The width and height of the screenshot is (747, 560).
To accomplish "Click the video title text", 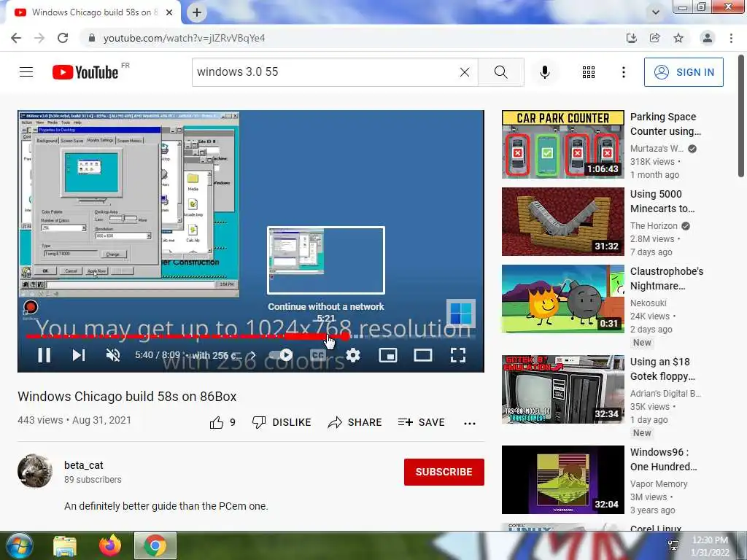I will tap(127, 397).
